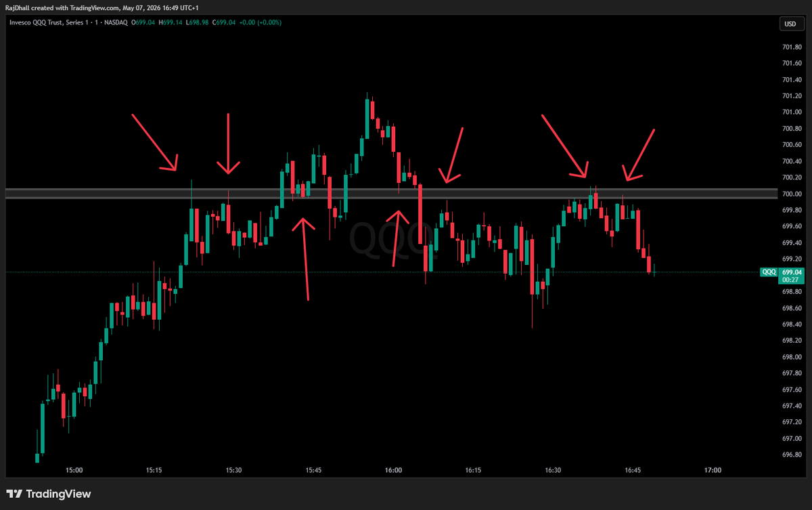Click the 16:30 time axis label
Viewport: 812px width, 510px height.
coord(554,470)
